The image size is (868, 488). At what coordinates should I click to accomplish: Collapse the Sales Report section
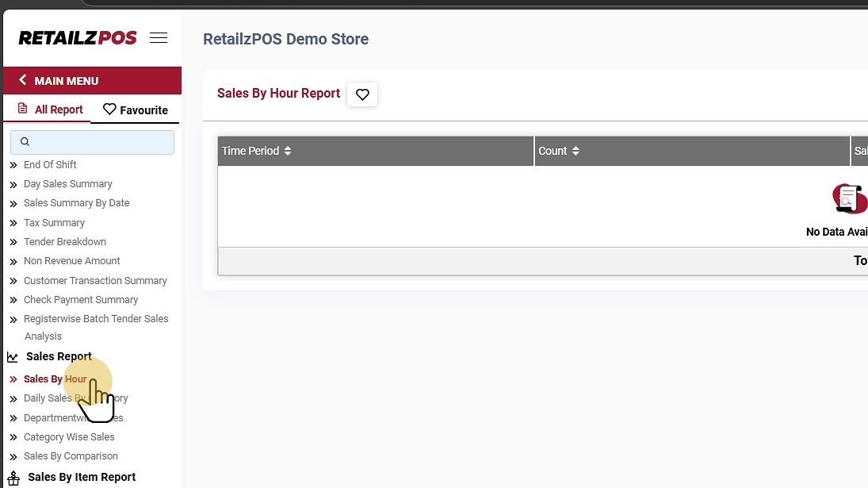59,356
